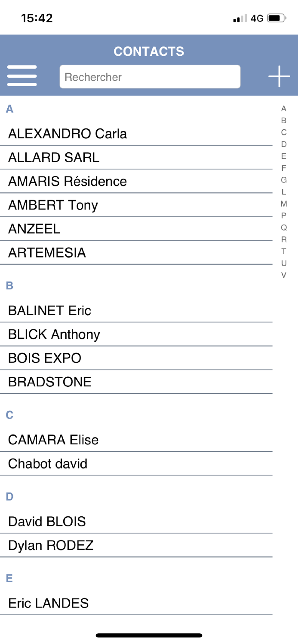
Task: Click the Rechercher search field
Action: [x=150, y=77]
